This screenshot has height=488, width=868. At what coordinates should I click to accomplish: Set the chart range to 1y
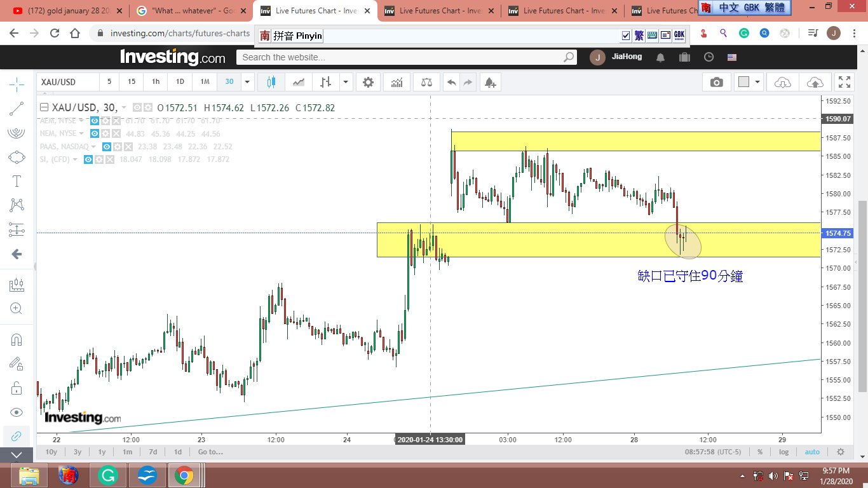[x=102, y=452]
